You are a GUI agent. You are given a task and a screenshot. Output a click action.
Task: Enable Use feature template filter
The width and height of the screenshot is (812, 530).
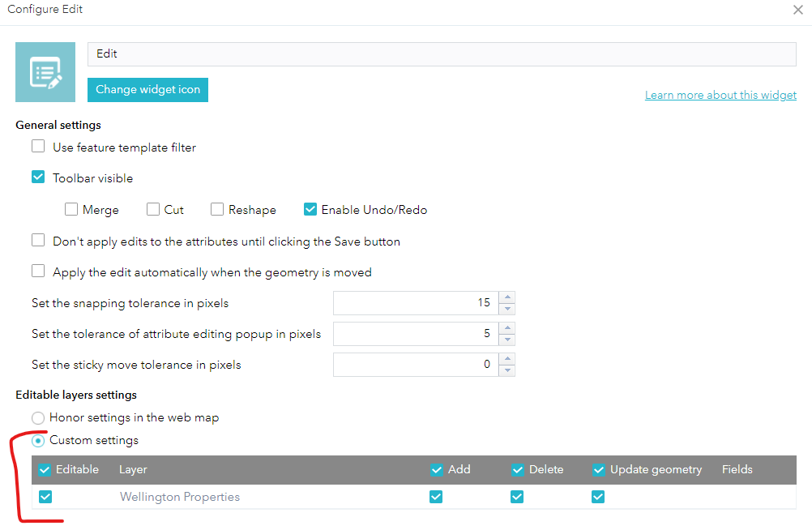tap(37, 147)
